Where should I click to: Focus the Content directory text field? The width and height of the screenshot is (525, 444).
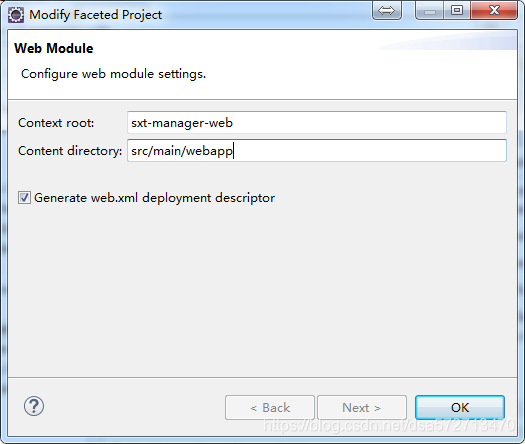(317, 151)
